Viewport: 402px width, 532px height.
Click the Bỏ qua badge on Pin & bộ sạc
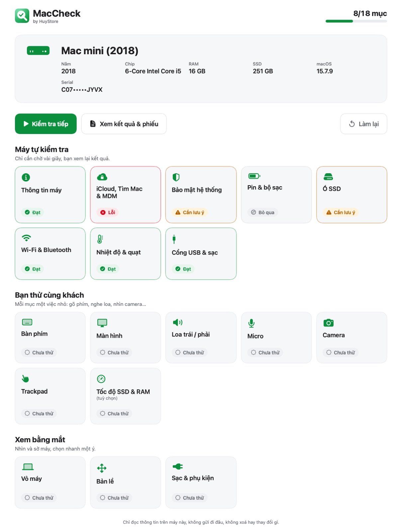[263, 212]
